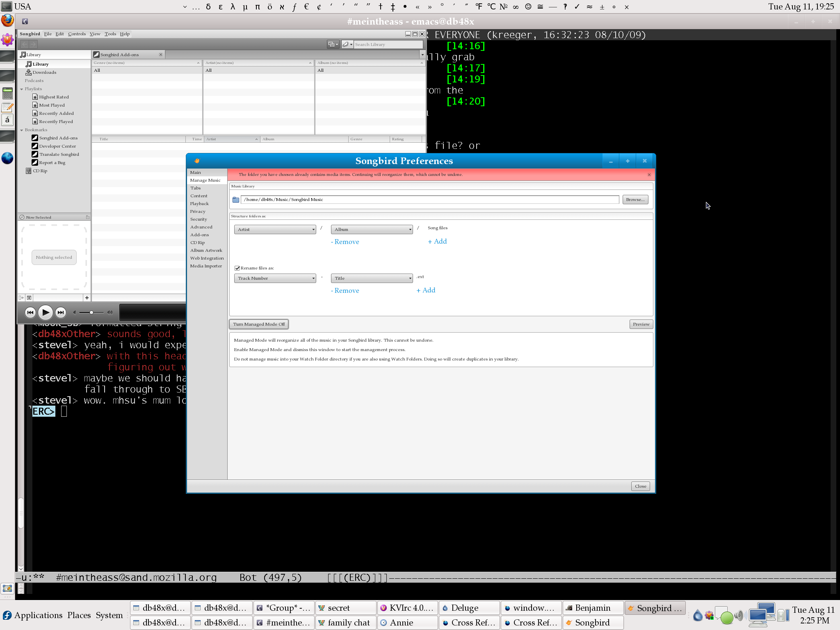The width and height of the screenshot is (840, 630).
Task: Click Remove link under folder structure
Action: point(345,242)
